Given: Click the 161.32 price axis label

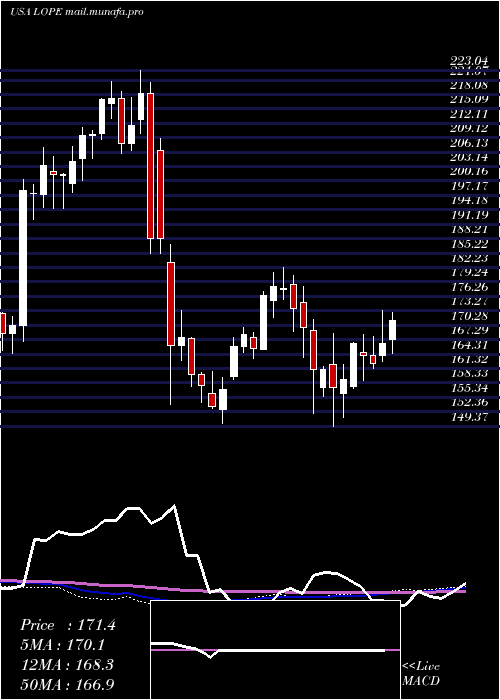Looking at the screenshot, I should click(468, 358).
